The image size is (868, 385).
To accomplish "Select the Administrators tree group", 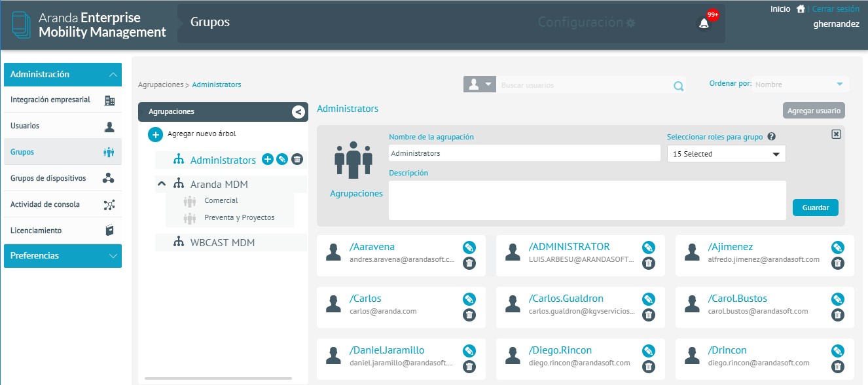I will click(x=223, y=160).
